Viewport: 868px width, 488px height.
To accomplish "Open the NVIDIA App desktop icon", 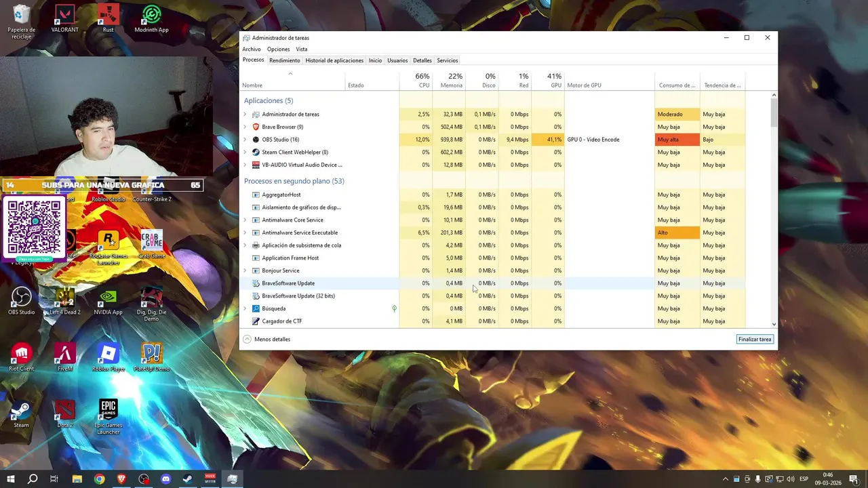I will (x=108, y=301).
